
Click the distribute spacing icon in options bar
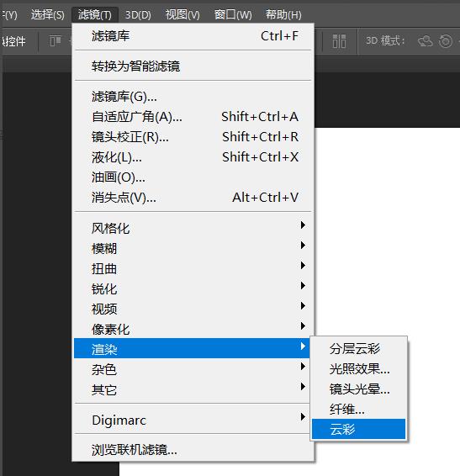(x=339, y=41)
